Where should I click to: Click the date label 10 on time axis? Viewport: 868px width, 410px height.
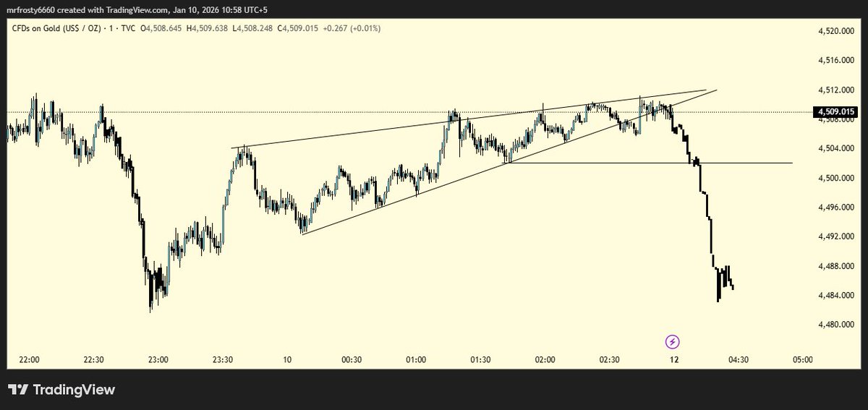[287, 360]
